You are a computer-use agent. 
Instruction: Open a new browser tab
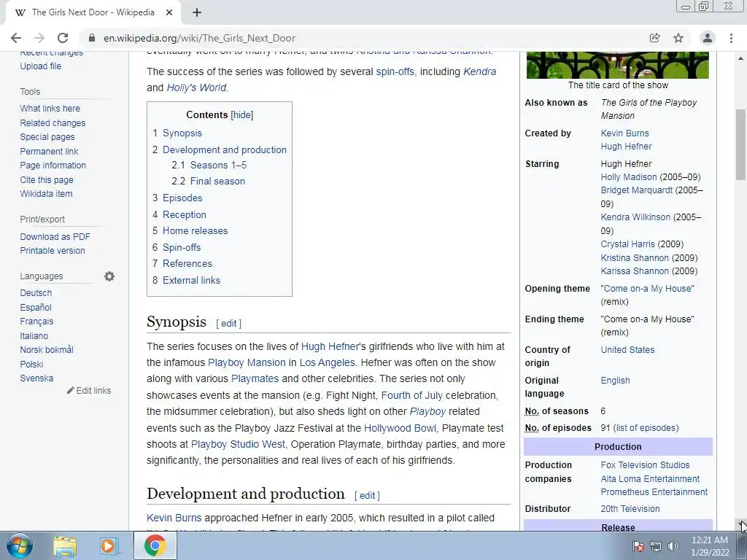197,12
